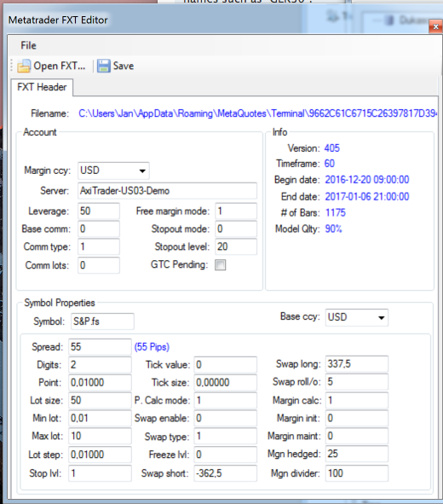Click the Tick size field
This screenshot has width=443, height=504.
pos(226,383)
